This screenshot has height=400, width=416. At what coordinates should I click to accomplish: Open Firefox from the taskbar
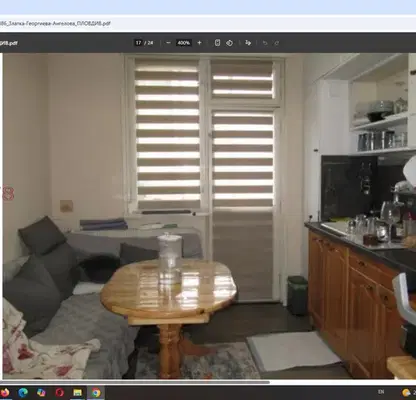click(5, 392)
